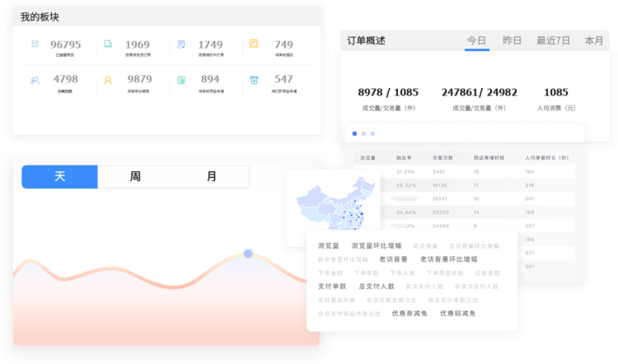Click the blue document icon beside 1749
618x364 pixels.
(181, 44)
